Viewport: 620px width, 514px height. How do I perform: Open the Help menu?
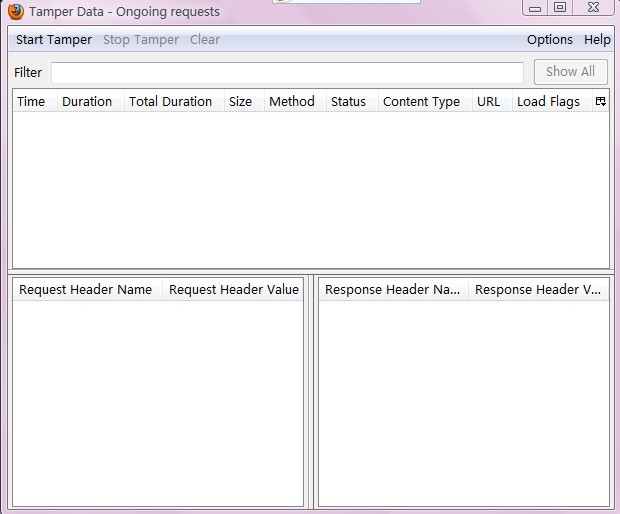tap(597, 40)
